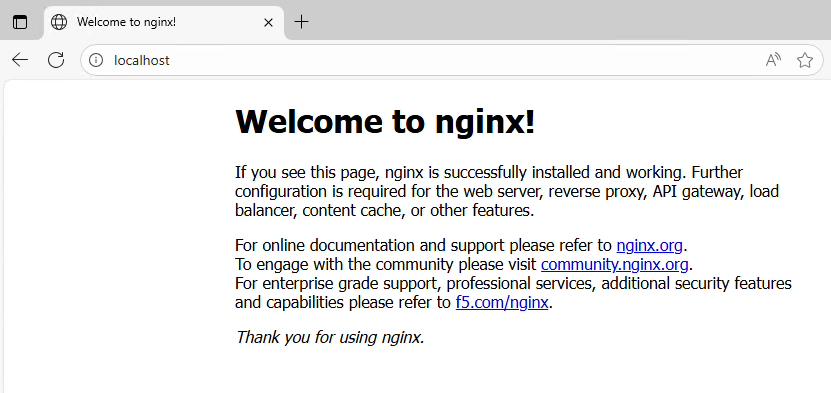Open the tab actions menu icon

coord(20,22)
